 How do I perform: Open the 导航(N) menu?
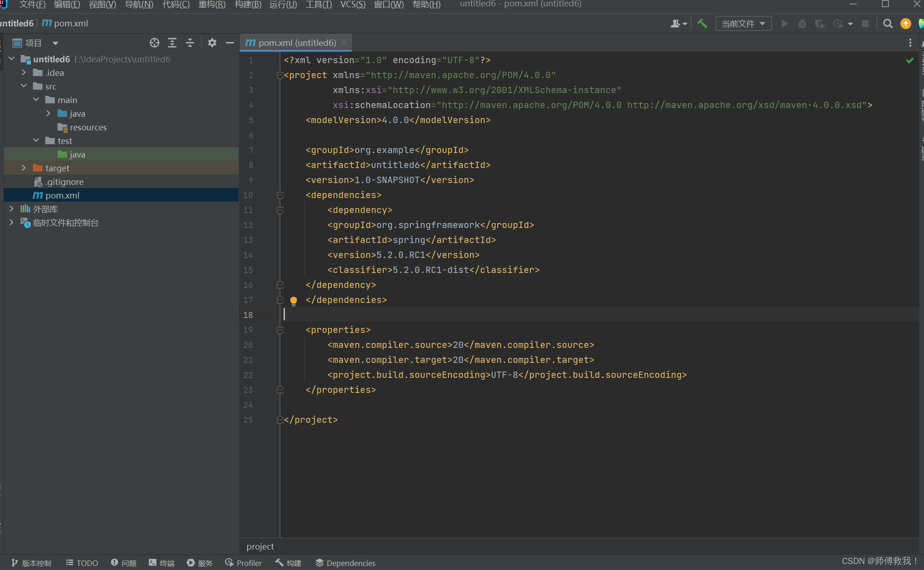click(139, 5)
